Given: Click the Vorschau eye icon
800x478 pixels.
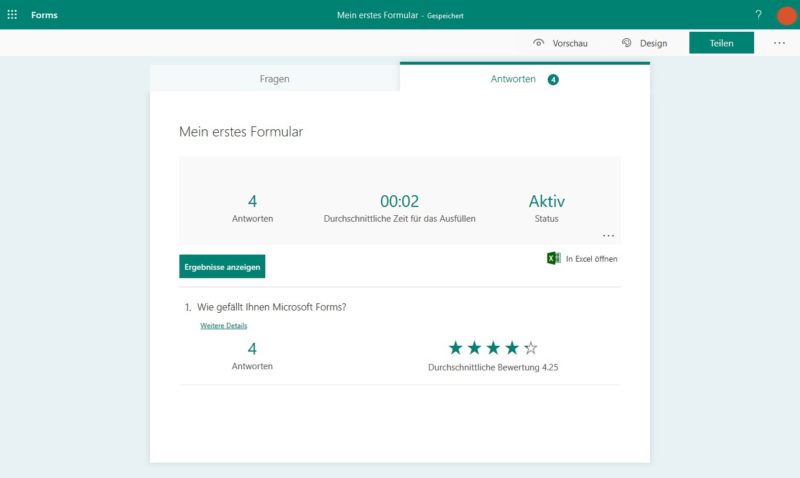Looking at the screenshot, I should pyautogui.click(x=538, y=43).
